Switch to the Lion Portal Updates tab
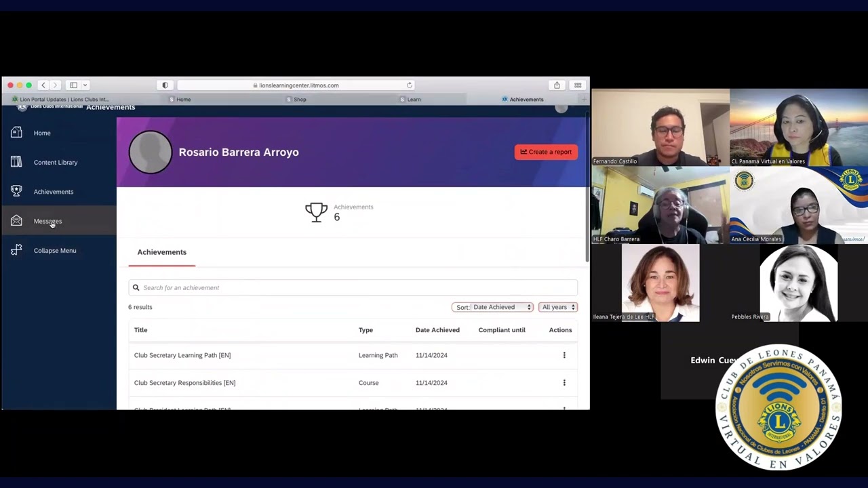The width and height of the screenshot is (868, 488). click(61, 100)
